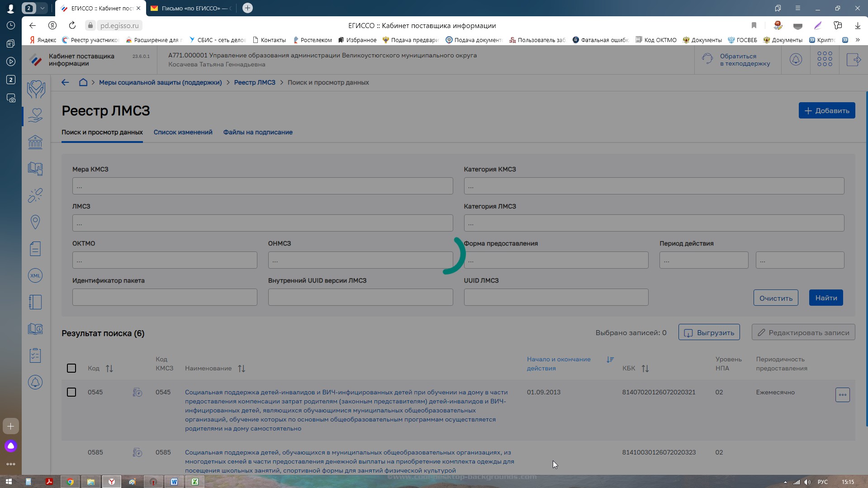The width and height of the screenshot is (868, 488).
Task: Click the XML icon in left sidebar
Action: point(35,275)
